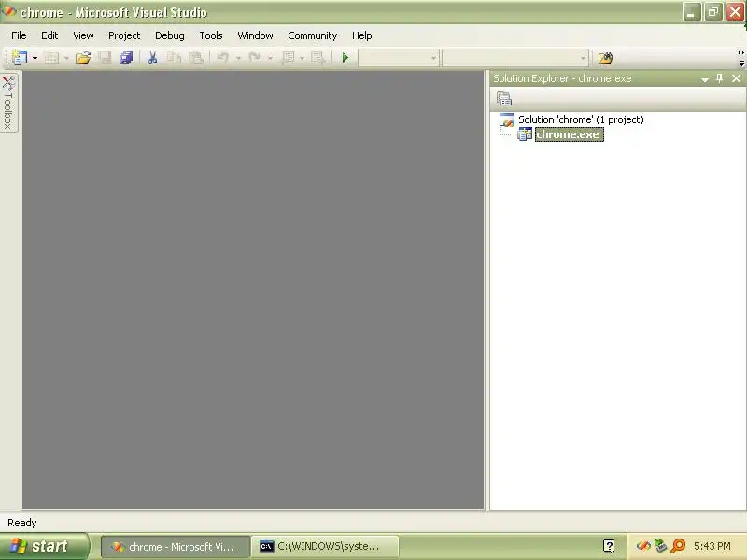Expand the collapsed Toolbox side tab
Screen dimensions: 747x560
[8, 103]
